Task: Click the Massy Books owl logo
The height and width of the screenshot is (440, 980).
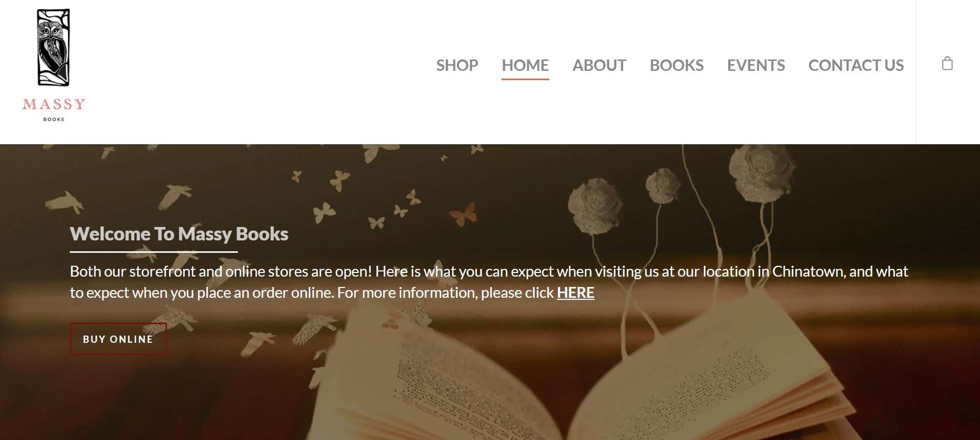Action: point(53,47)
